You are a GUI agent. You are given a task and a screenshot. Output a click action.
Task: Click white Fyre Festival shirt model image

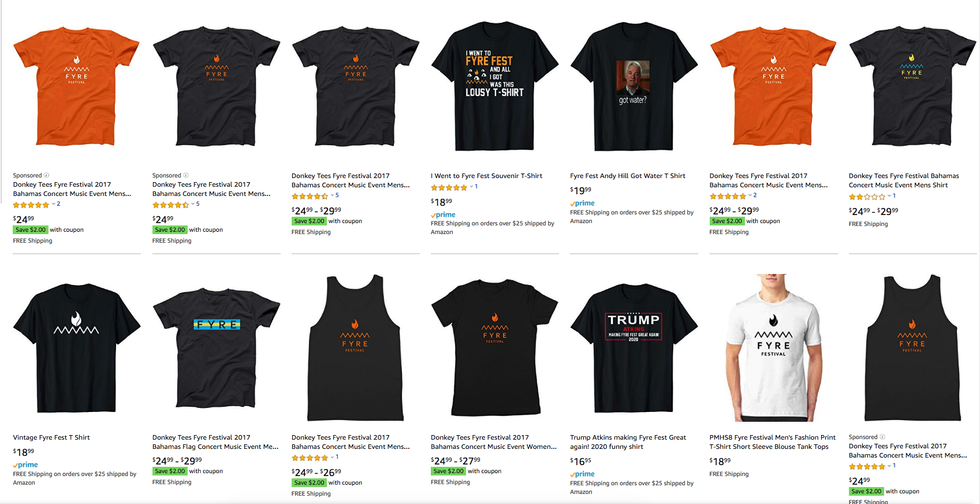(x=774, y=347)
